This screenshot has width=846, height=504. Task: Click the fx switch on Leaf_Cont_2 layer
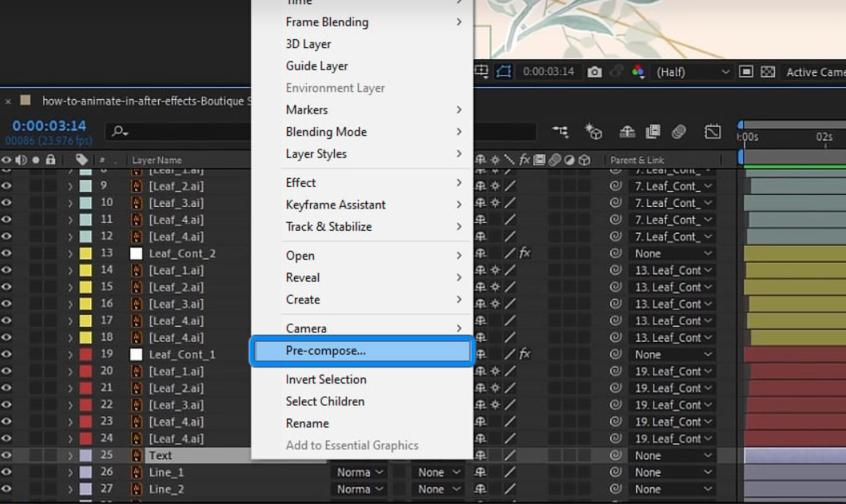tap(524, 253)
